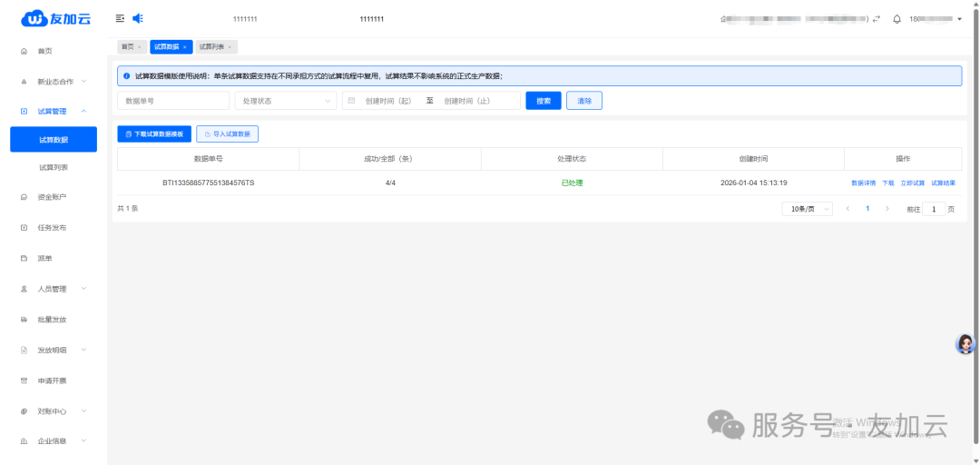Close the 试算列表 tab
Screen dimensions: 980x465
[x=230, y=47]
